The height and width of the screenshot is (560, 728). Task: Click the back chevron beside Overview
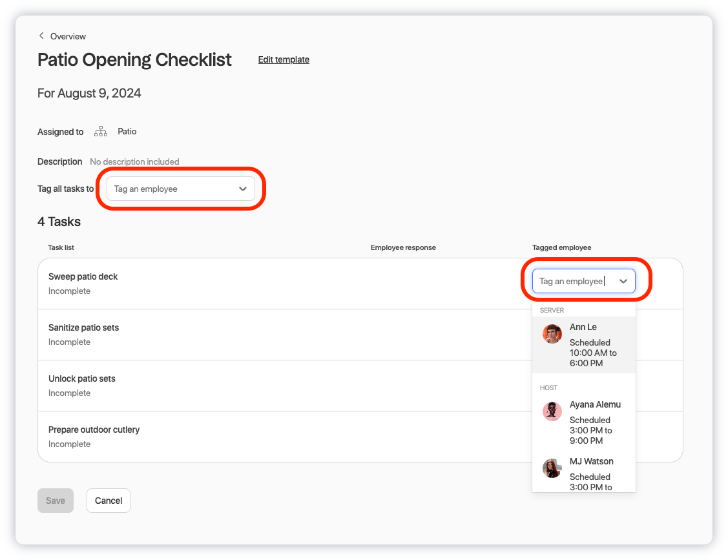pos(41,36)
